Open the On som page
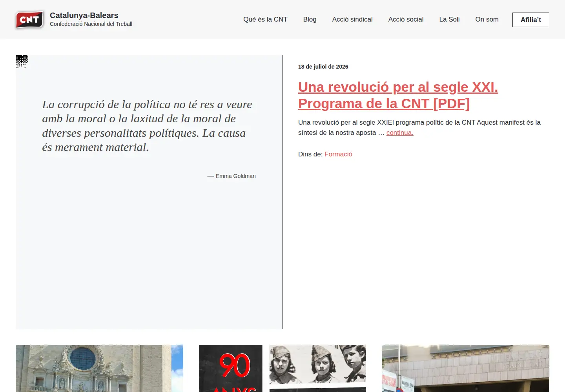The width and height of the screenshot is (565, 392). [x=487, y=19]
